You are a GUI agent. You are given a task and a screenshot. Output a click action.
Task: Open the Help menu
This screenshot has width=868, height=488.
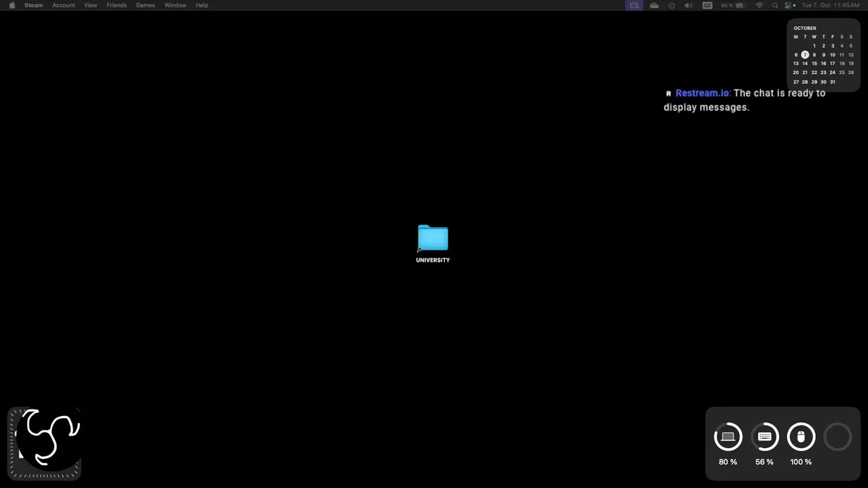(x=202, y=5)
